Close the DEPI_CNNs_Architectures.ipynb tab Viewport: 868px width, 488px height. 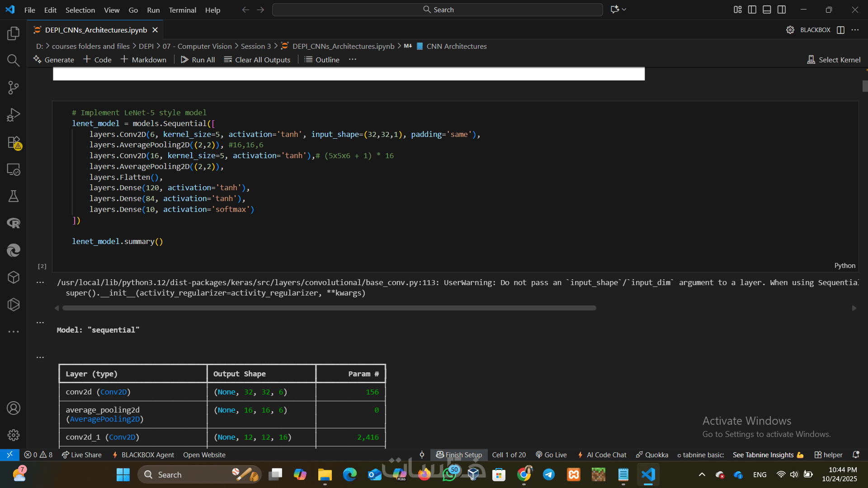click(x=155, y=30)
